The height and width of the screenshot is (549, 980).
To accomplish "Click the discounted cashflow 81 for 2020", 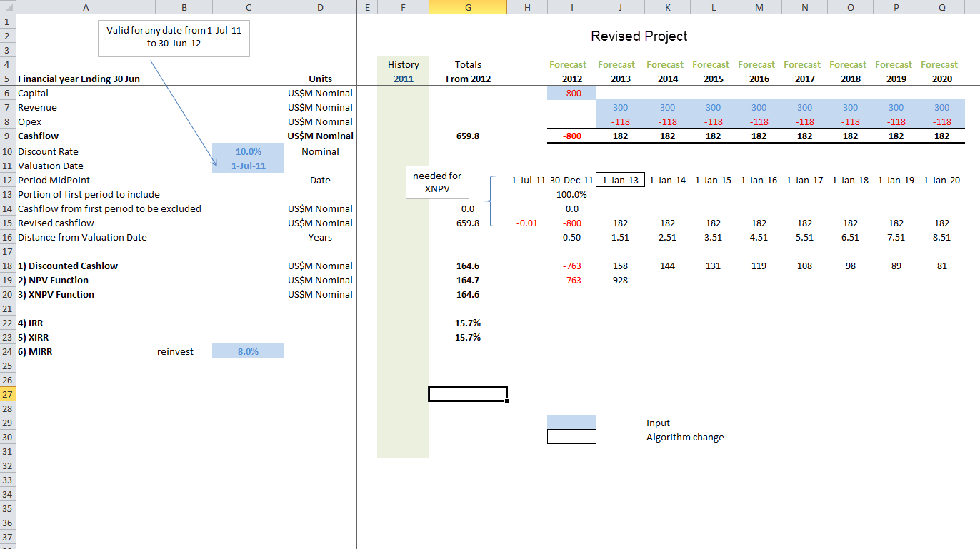I will point(942,266).
